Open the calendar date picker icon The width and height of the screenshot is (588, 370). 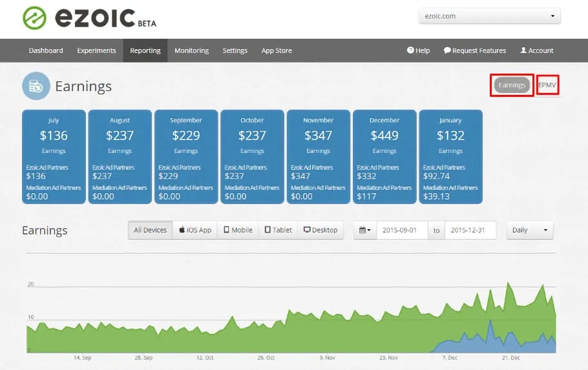[365, 230]
